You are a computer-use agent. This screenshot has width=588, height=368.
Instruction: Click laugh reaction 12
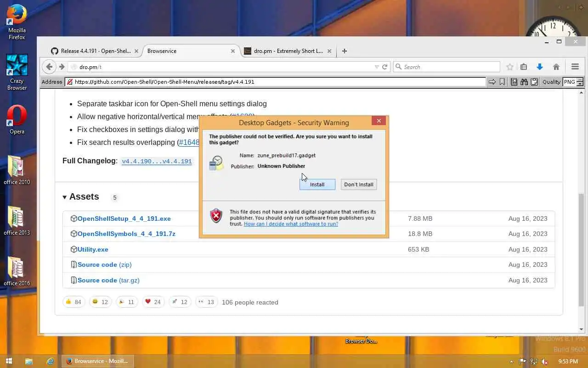(x=100, y=302)
